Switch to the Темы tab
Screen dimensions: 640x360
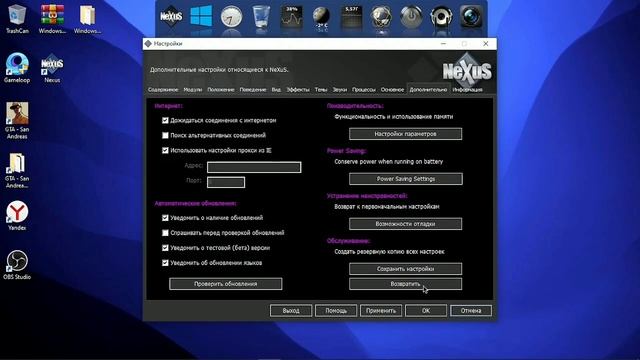click(x=321, y=89)
